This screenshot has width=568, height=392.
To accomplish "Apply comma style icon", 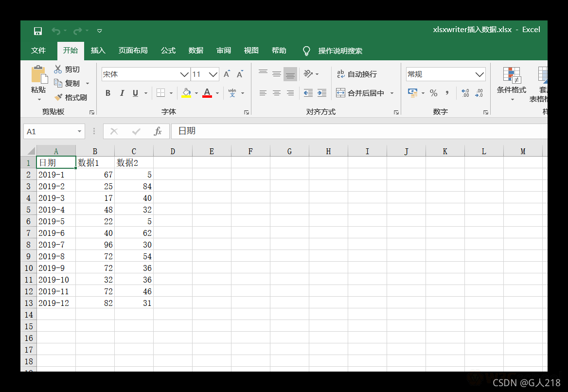I will [447, 93].
